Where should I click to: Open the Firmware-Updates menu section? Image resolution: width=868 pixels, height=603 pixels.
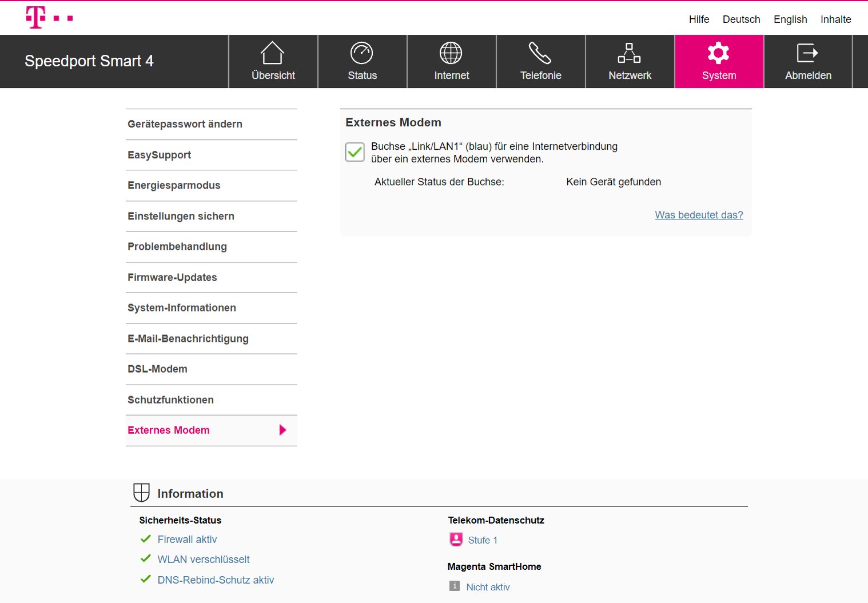pos(172,277)
